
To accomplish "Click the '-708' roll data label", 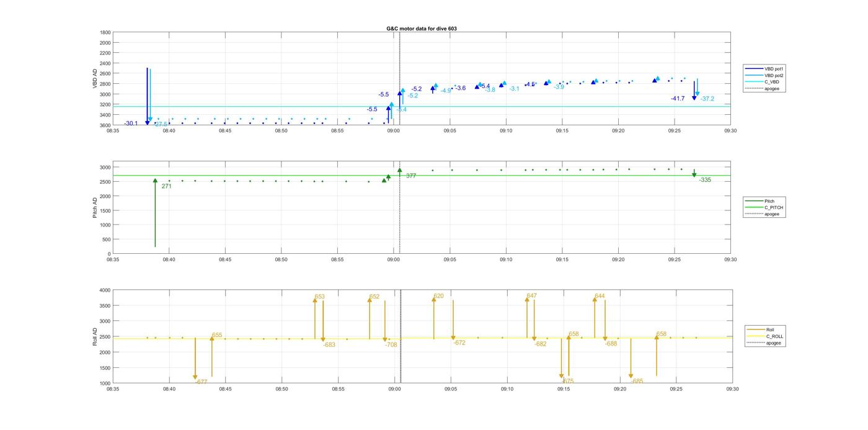I will (x=391, y=344).
